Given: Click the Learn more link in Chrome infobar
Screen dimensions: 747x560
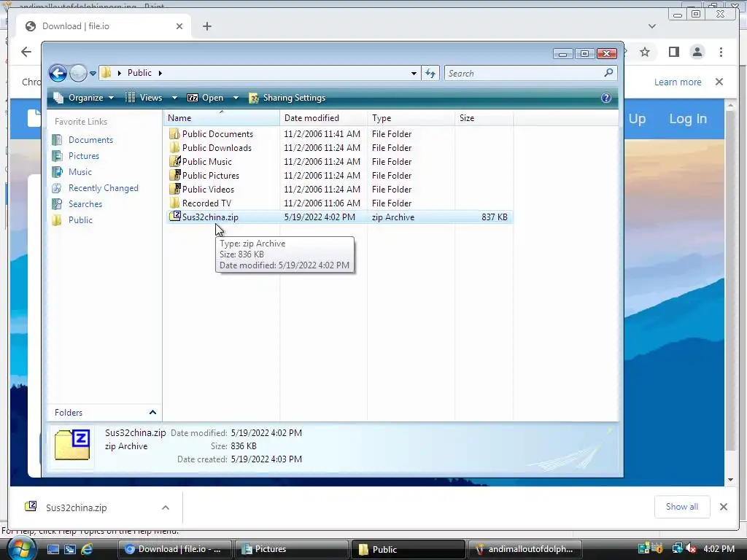Looking at the screenshot, I should pyautogui.click(x=678, y=82).
